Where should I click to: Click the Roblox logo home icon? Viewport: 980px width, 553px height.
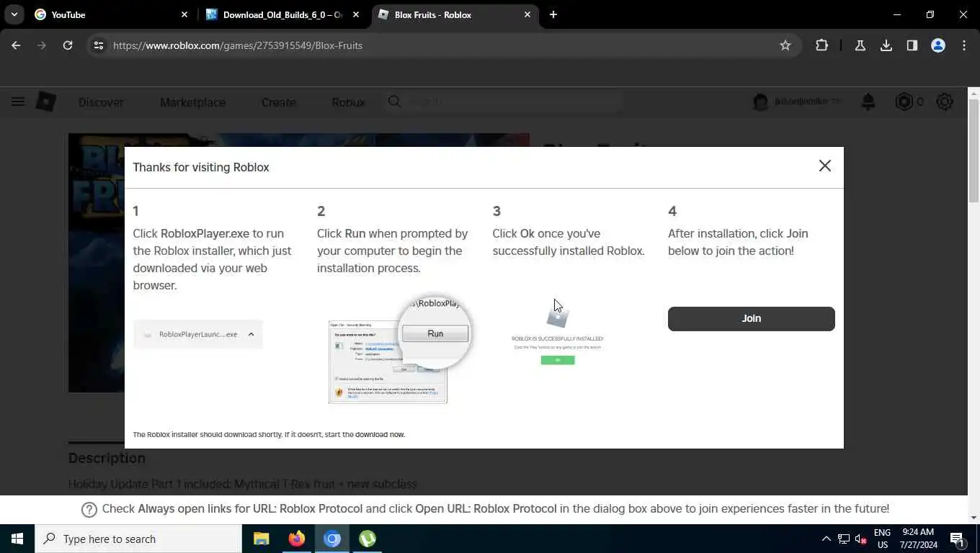(x=46, y=102)
